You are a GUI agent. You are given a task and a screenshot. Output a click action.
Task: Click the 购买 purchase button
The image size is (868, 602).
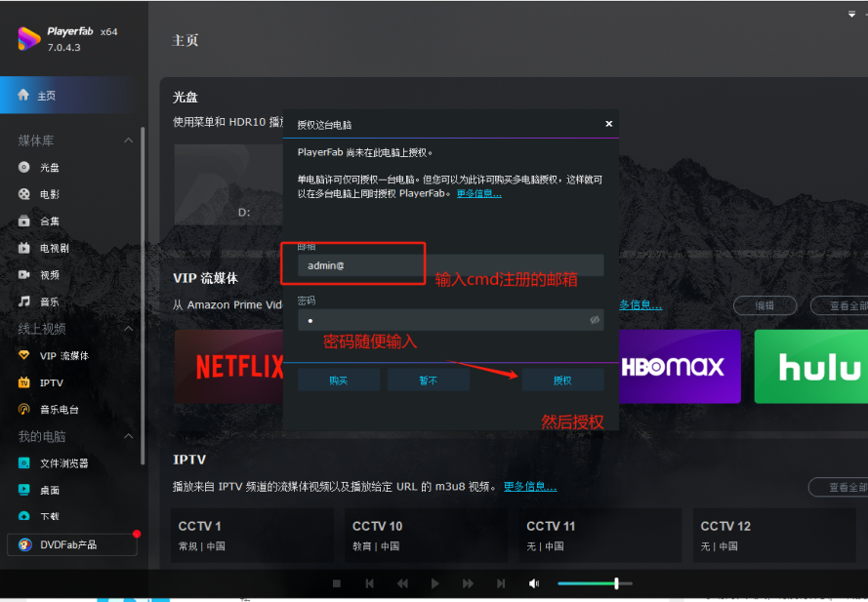(x=339, y=381)
